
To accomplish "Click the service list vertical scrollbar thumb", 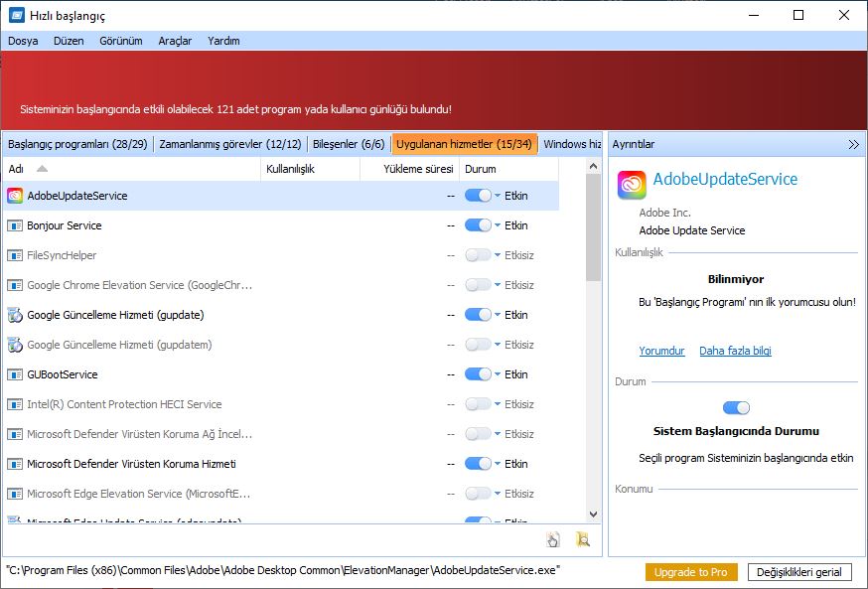I will click(x=594, y=227).
